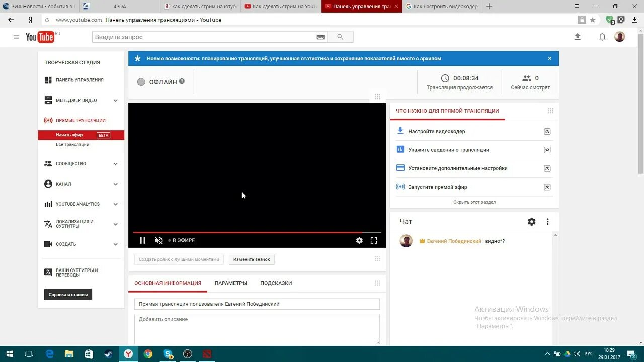This screenshot has width=644, height=362.
Task: Click the Изменить значок button
Action: coord(252,259)
